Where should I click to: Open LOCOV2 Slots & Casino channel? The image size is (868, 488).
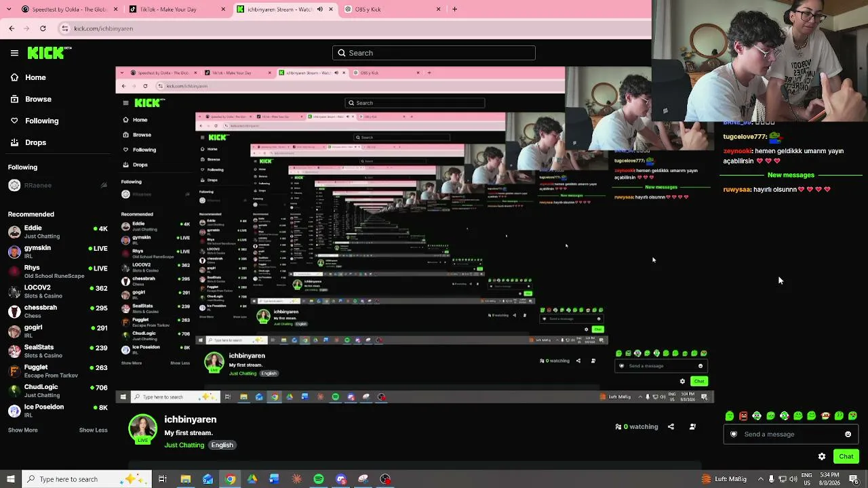click(58, 291)
